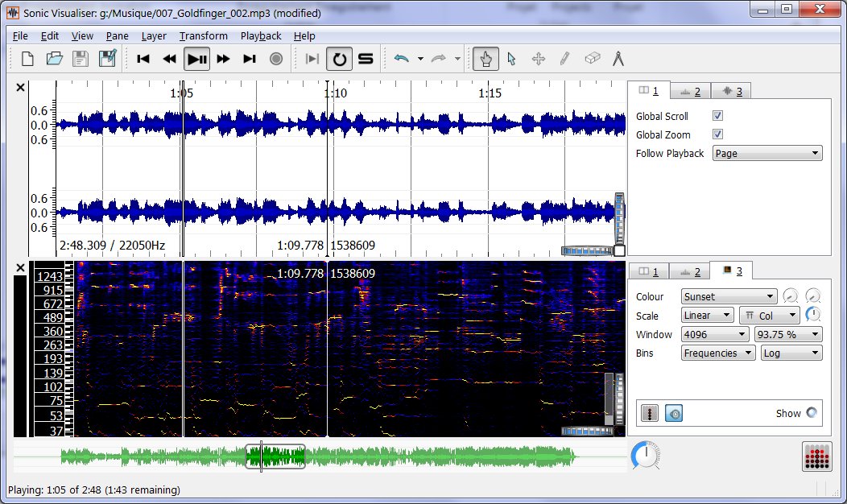The height and width of the screenshot is (504, 847).
Task: Save the session with the floppy disk icon
Action: coord(81,58)
